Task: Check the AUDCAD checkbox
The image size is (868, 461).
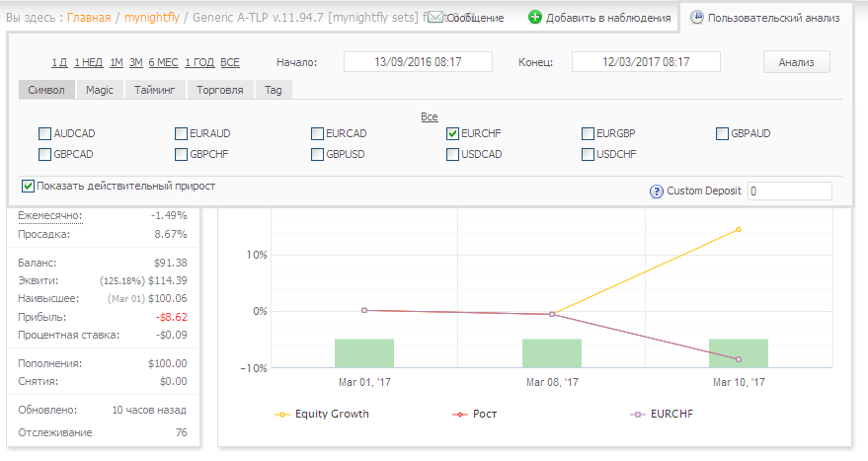Action: pyautogui.click(x=44, y=133)
